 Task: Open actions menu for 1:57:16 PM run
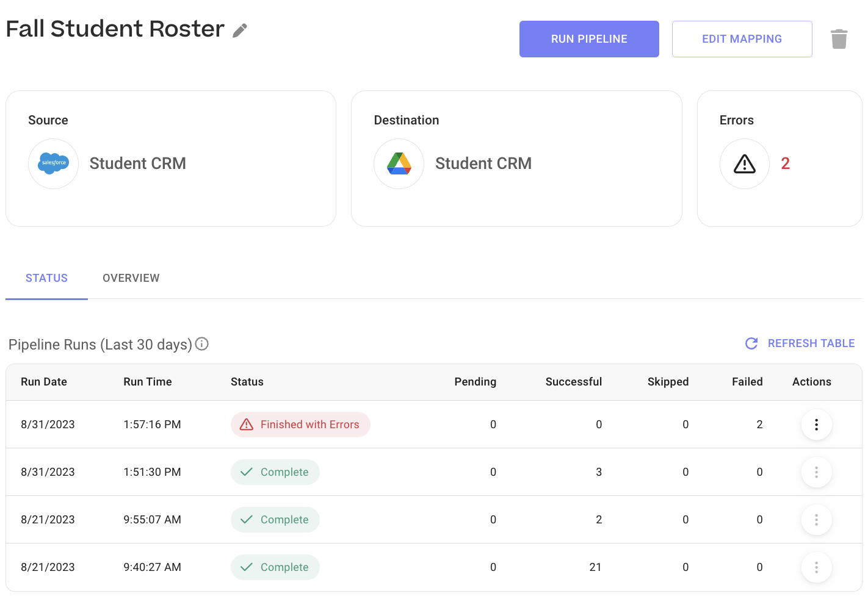pyautogui.click(x=816, y=425)
